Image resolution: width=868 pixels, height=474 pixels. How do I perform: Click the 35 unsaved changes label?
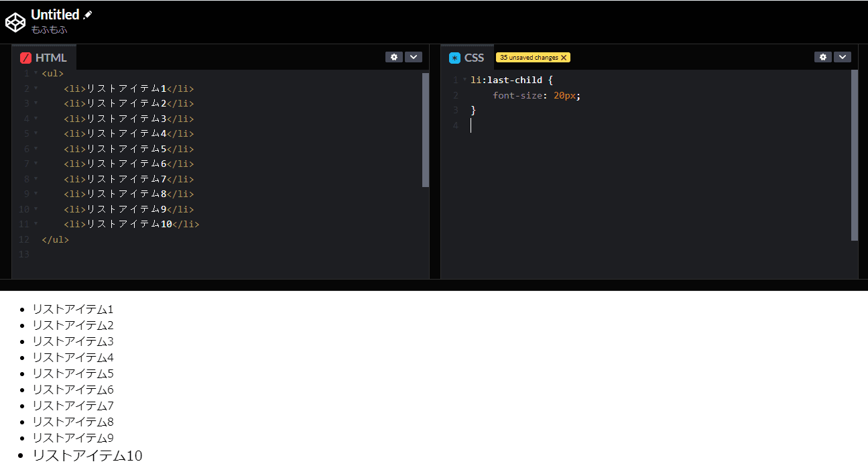[529, 58]
